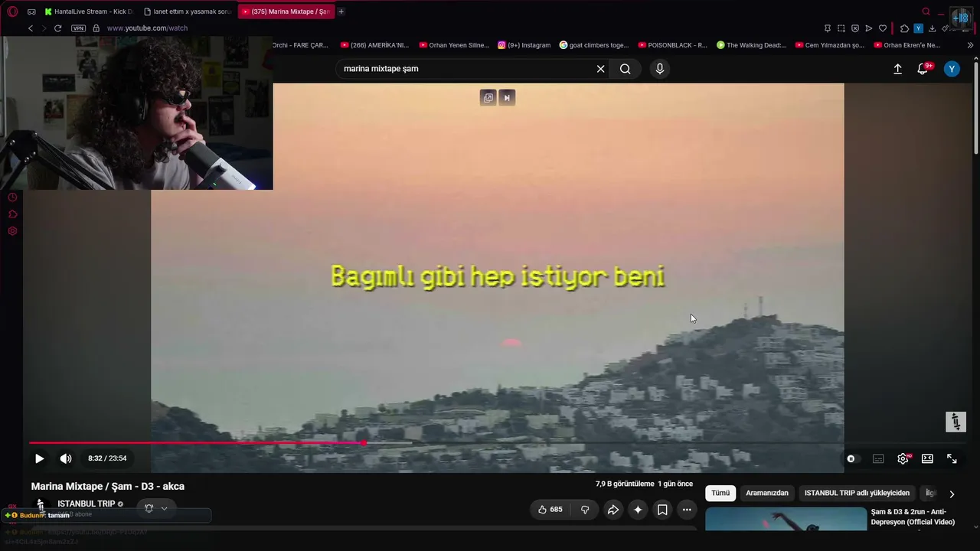Screen dimensions: 980x551
Task: Share the video via share arrow
Action: (612, 510)
